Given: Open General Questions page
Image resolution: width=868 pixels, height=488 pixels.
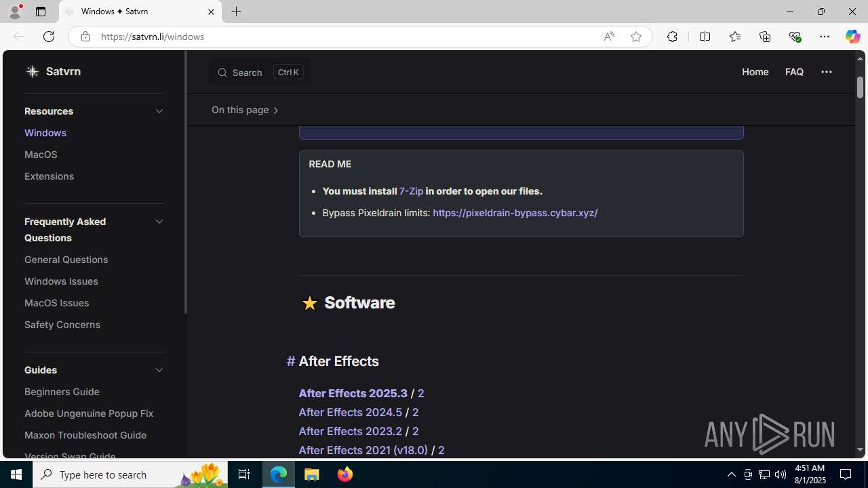Looking at the screenshot, I should pos(66,260).
